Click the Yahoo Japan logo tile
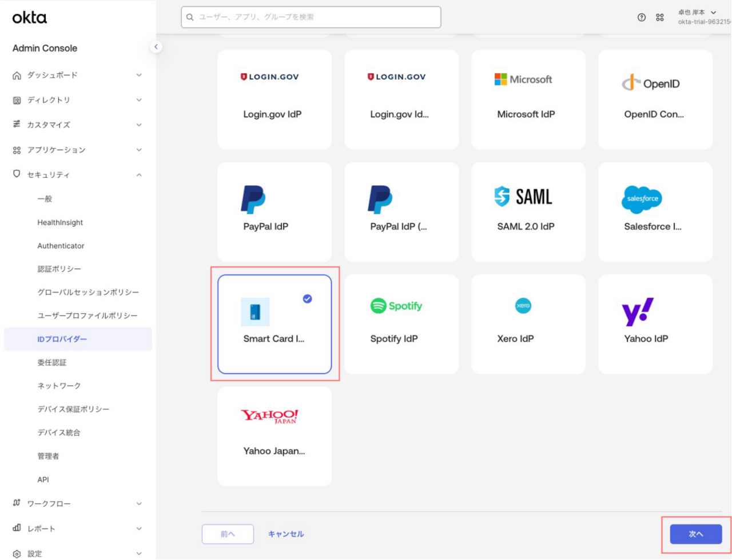 (x=269, y=415)
